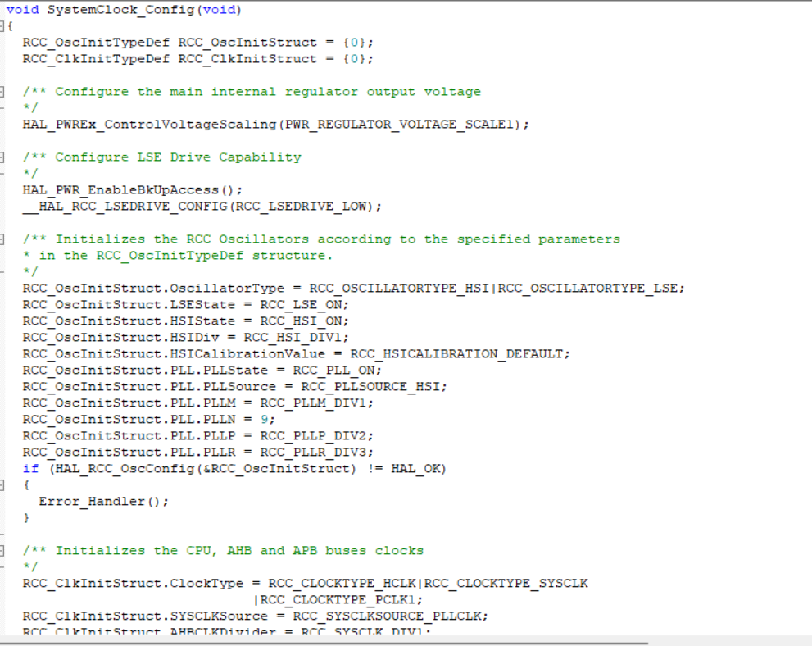Collapse the Error_Handler if-statement block
The image size is (812, 646).
(x=3, y=484)
